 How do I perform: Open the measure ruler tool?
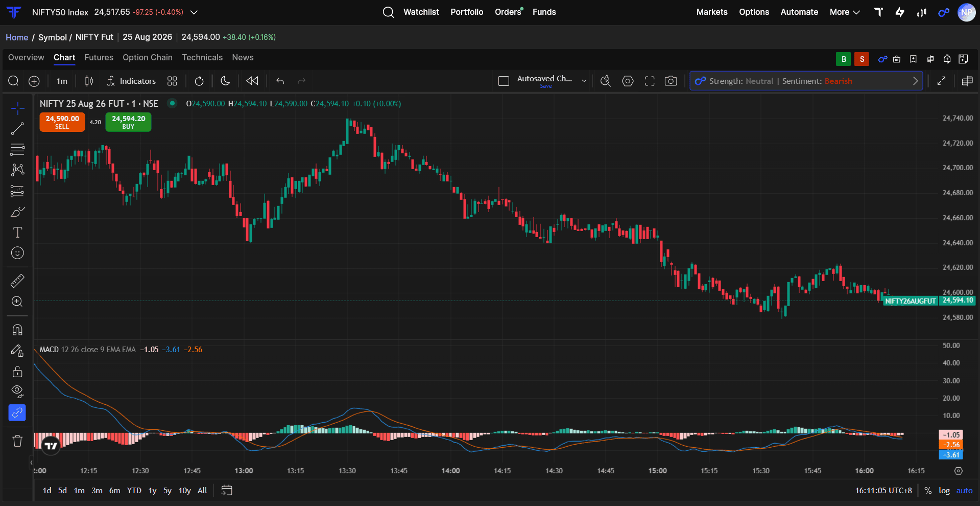click(17, 281)
